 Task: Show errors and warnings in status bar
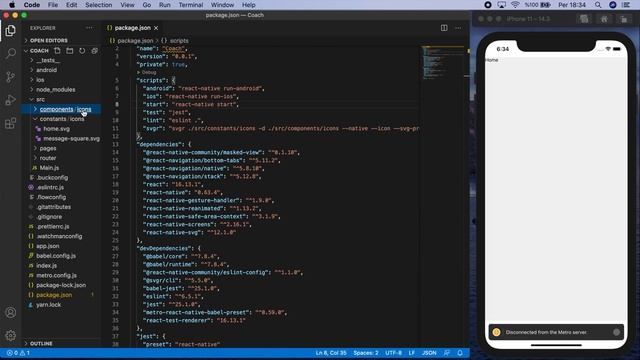pyautogui.click(x=18, y=353)
